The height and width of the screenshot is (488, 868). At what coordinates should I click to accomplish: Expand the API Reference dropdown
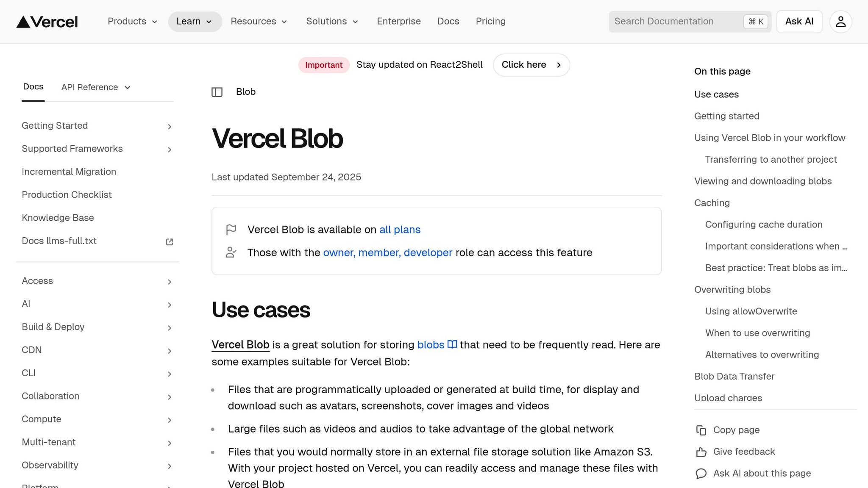(96, 87)
